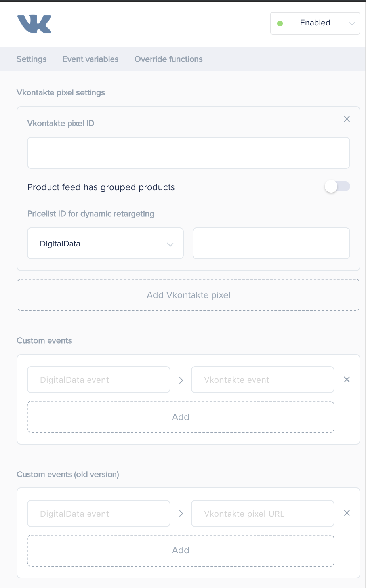
Task: Click the Vkontakte event input field
Action: point(263,380)
